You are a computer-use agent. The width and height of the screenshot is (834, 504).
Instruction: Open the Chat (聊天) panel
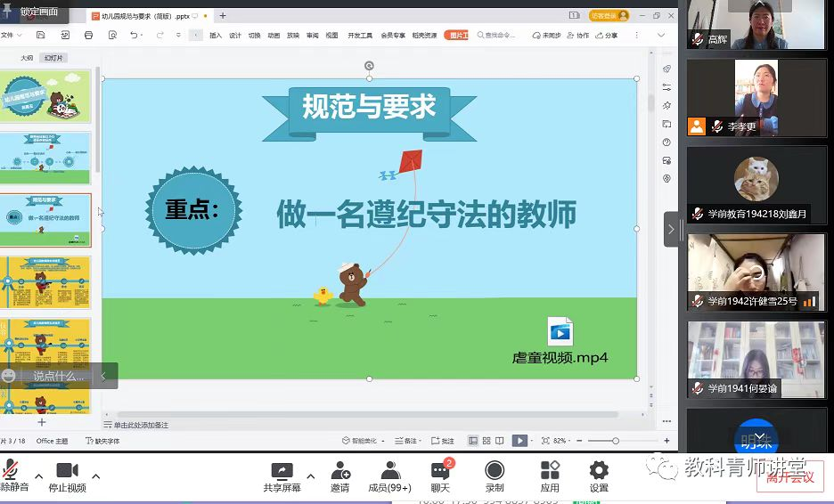(x=440, y=472)
